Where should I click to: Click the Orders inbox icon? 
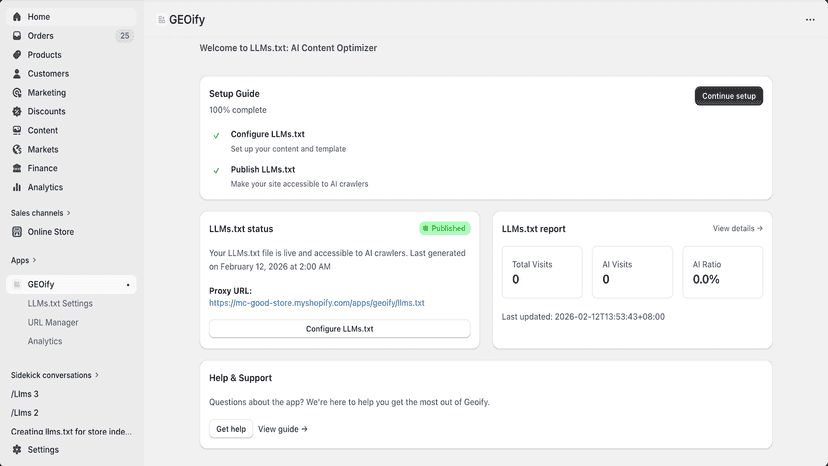(x=17, y=36)
